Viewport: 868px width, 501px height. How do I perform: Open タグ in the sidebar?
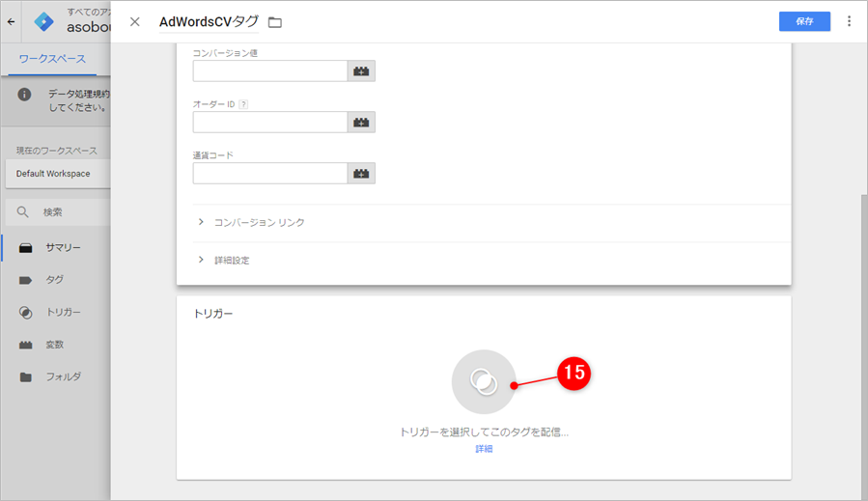tap(56, 280)
